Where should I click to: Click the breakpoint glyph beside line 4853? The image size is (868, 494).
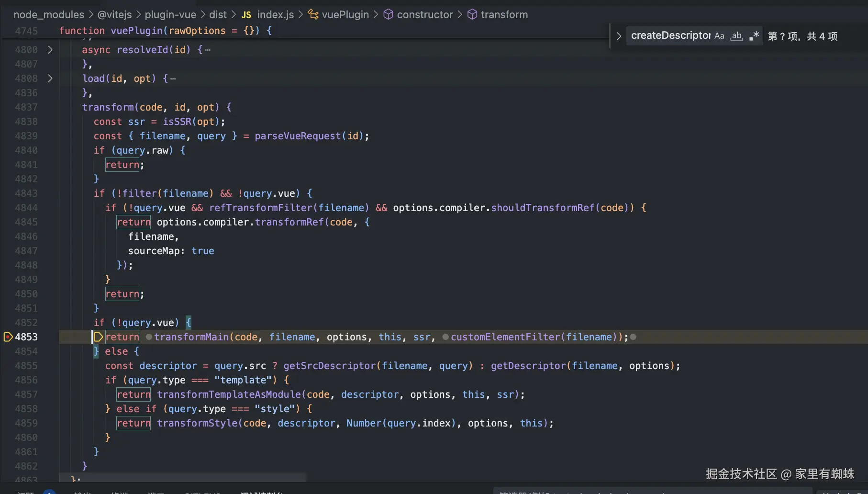[8, 337]
